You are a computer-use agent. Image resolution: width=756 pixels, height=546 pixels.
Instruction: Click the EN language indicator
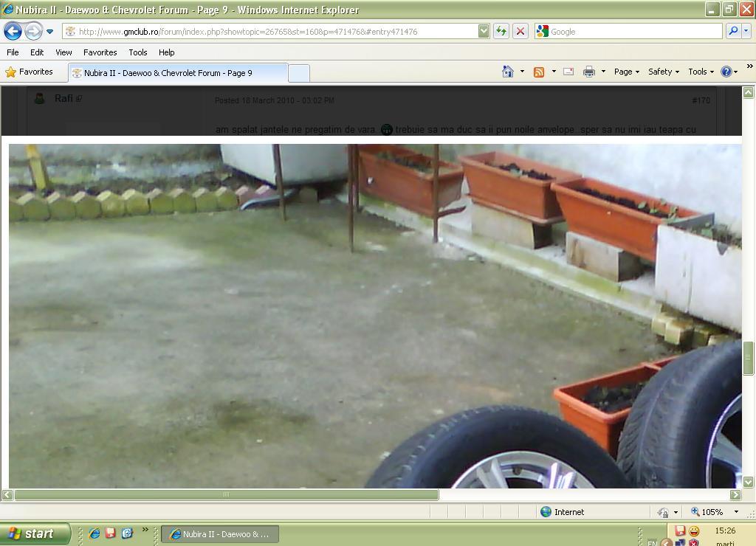point(653,542)
